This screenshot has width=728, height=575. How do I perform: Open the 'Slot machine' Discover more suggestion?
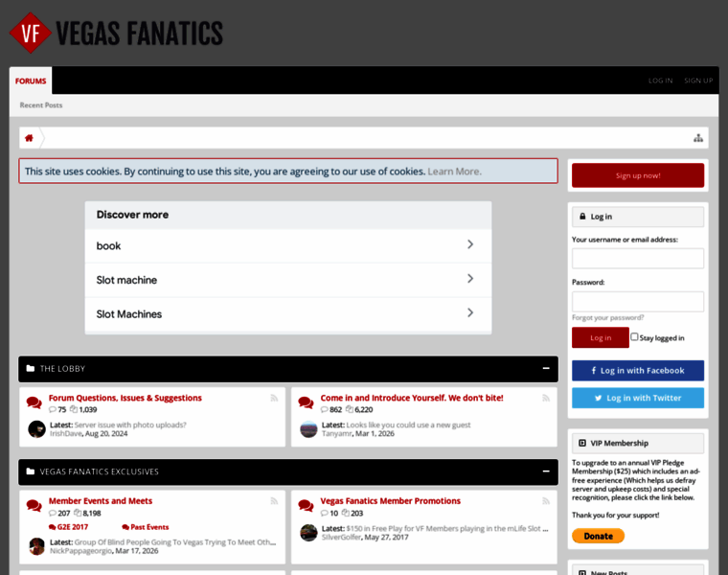pyautogui.click(x=288, y=280)
